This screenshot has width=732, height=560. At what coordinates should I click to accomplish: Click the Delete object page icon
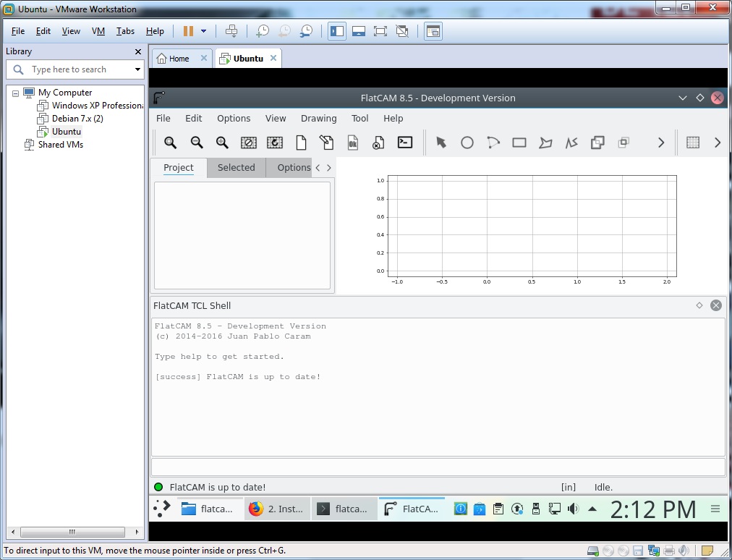[x=378, y=143]
